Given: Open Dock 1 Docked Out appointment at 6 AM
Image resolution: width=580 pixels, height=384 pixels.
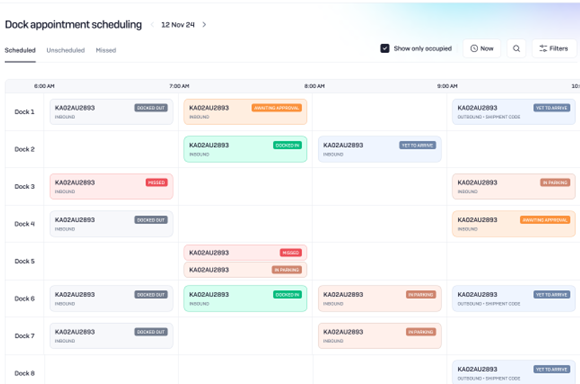Looking at the screenshot, I should click(x=111, y=112).
